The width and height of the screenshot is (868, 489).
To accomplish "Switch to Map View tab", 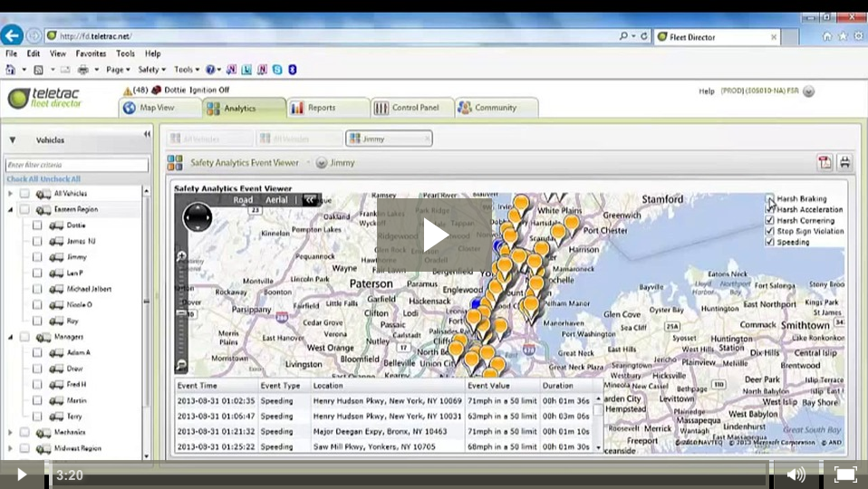I will (x=160, y=108).
